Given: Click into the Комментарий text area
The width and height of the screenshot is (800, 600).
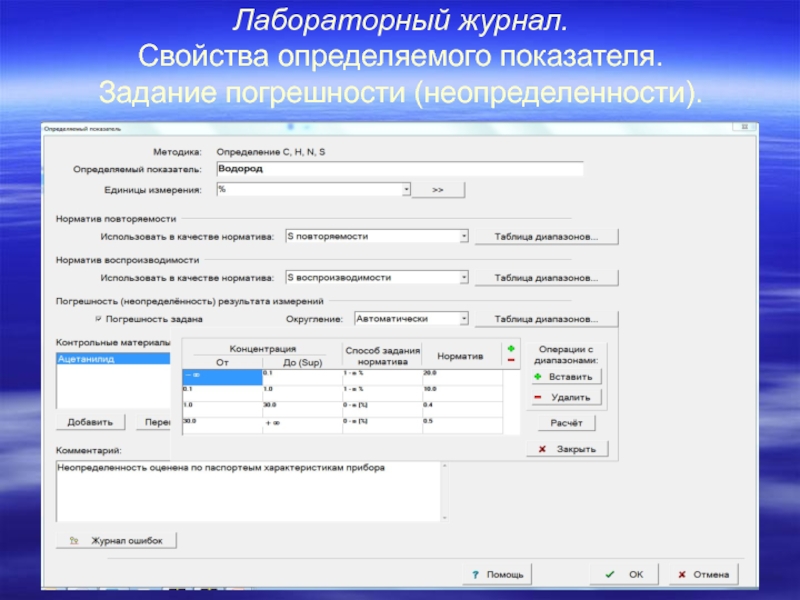Looking at the screenshot, I should 247,490.
